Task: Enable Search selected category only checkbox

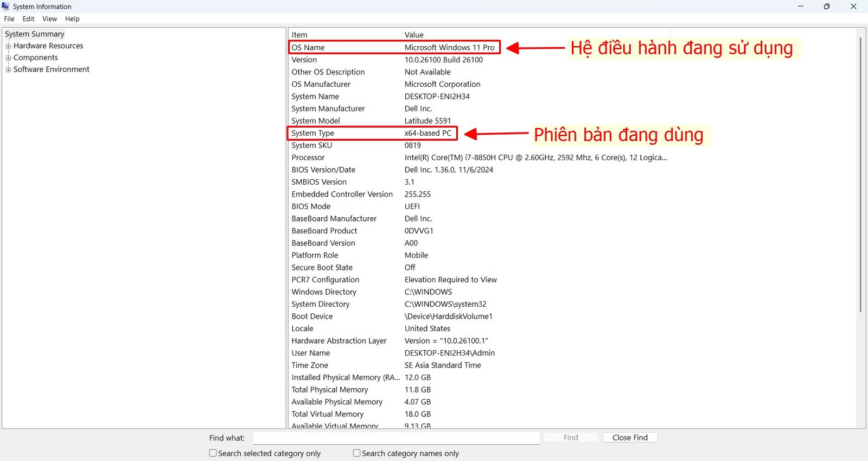Action: [x=213, y=453]
